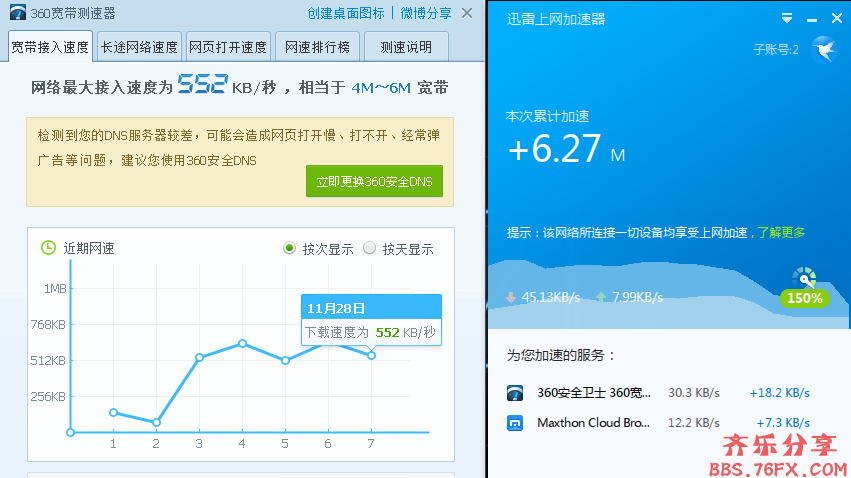Image resolution: width=851 pixels, height=478 pixels.
Task: Click the 360安全卫士 service icon
Action: 515,393
